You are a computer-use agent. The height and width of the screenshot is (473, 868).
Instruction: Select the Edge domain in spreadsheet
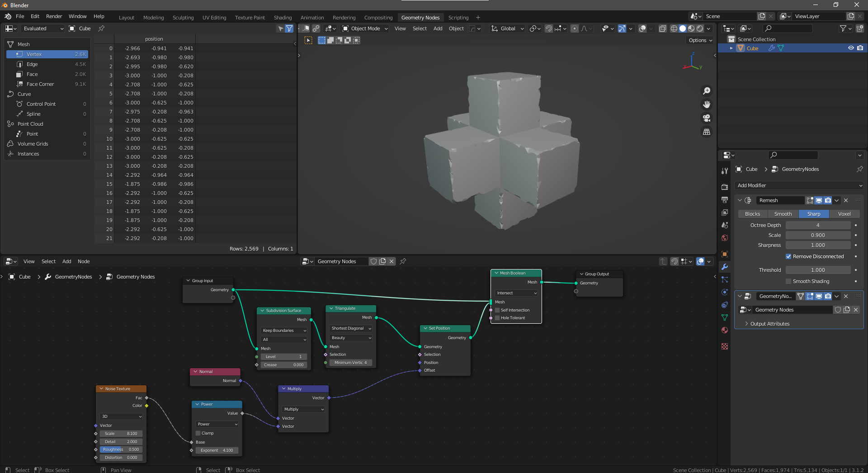32,64
